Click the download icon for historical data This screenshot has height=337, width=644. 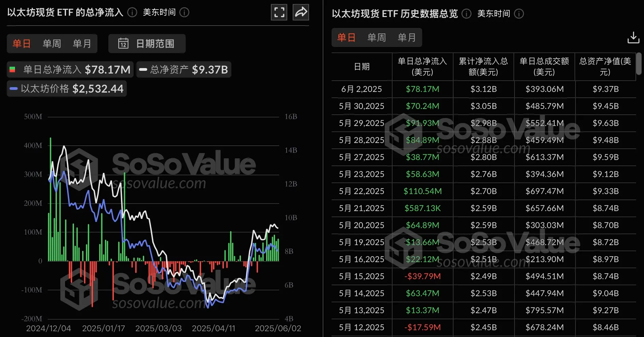pos(633,37)
